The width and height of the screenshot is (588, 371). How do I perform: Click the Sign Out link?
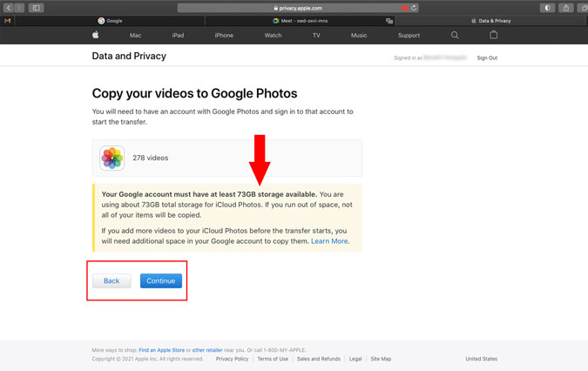tap(487, 57)
